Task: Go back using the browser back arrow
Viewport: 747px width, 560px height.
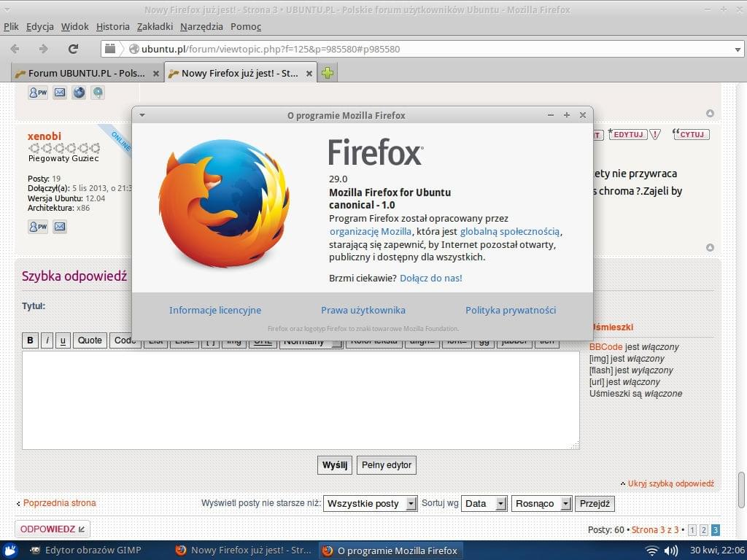Action: click(15, 49)
